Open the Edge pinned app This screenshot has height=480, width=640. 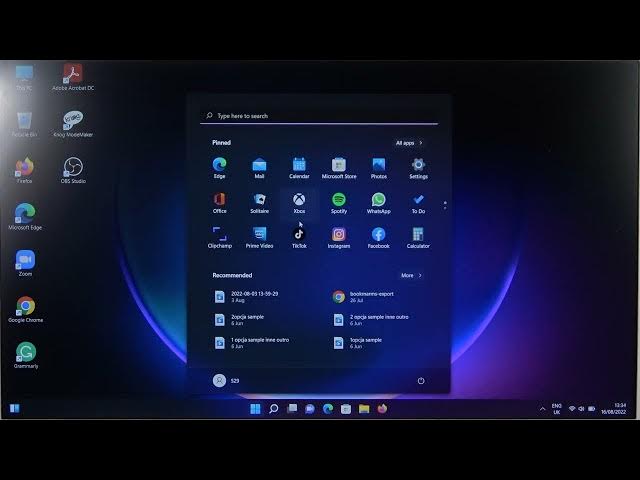tap(219, 165)
